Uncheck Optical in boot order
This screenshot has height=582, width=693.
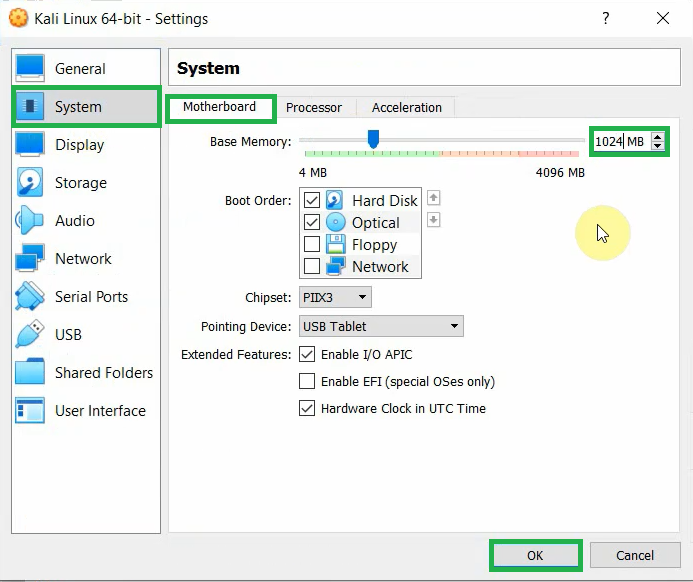[x=312, y=222]
